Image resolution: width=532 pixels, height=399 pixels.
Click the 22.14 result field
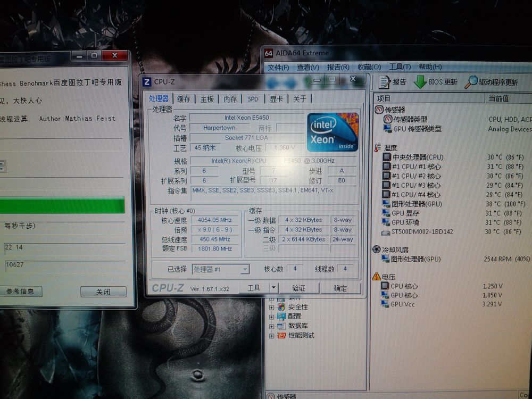tap(64, 248)
